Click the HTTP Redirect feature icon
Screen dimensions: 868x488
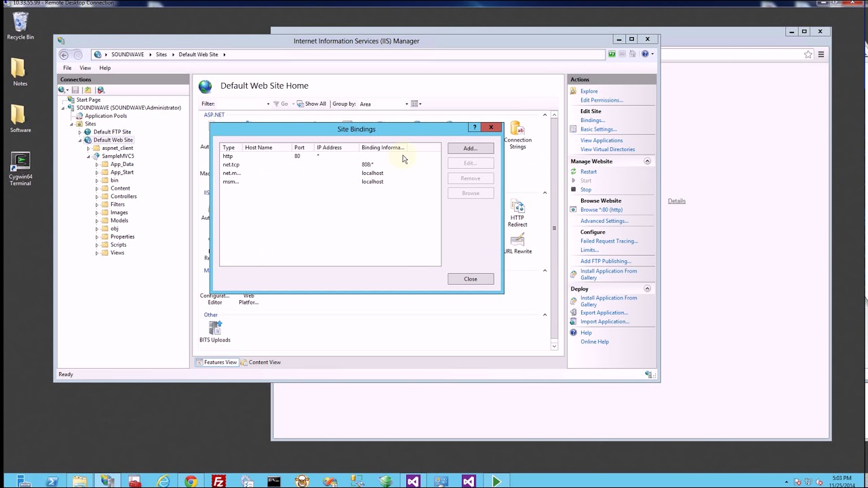coord(517,214)
